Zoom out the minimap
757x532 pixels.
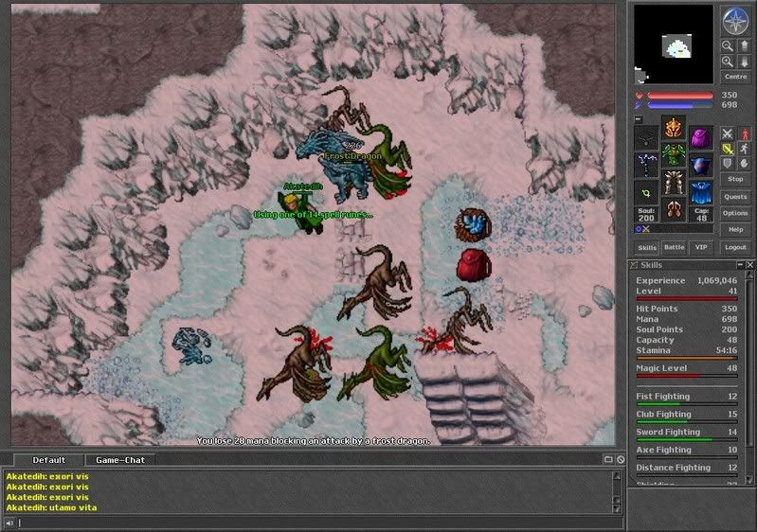point(728,45)
